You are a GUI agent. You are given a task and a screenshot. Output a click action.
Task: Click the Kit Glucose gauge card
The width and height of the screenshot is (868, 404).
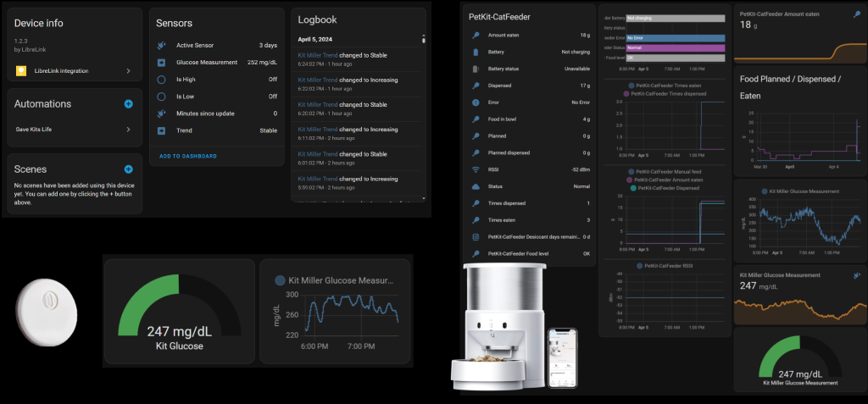[x=178, y=311]
